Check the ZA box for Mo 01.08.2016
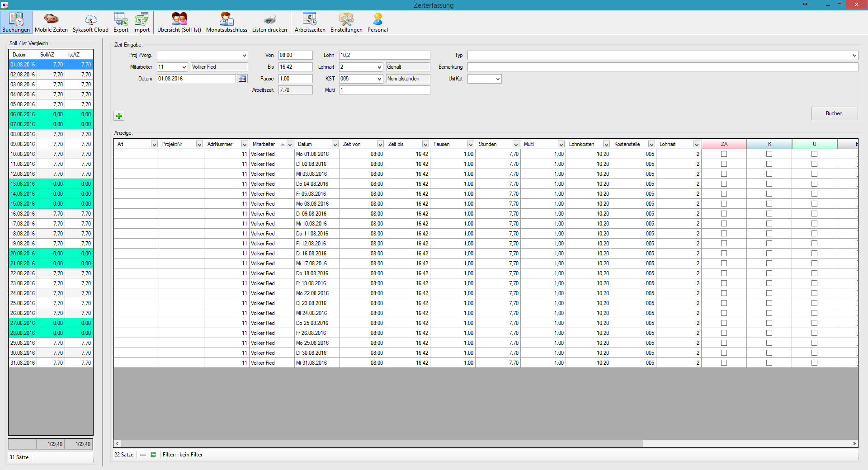868x470 pixels. [x=724, y=154]
